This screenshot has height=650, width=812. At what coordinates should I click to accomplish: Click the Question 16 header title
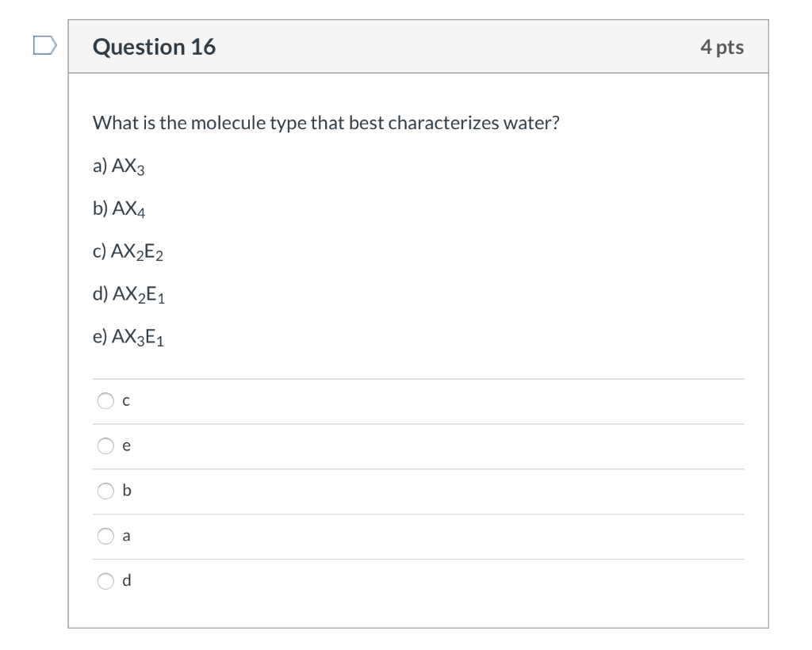(155, 46)
